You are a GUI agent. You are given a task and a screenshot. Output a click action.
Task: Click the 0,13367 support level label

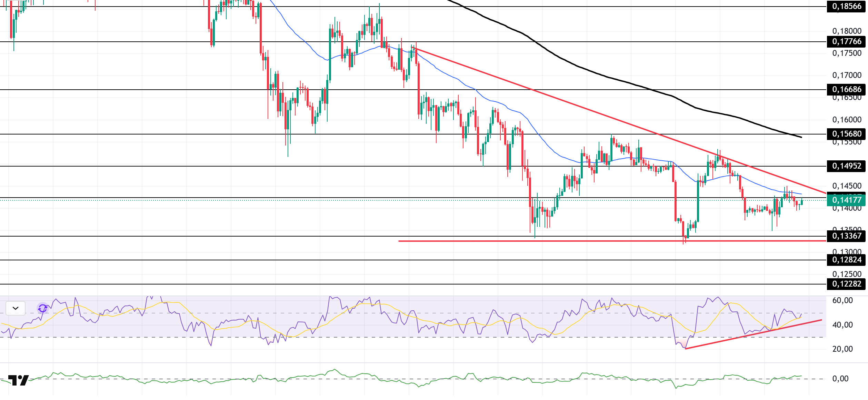tap(847, 236)
